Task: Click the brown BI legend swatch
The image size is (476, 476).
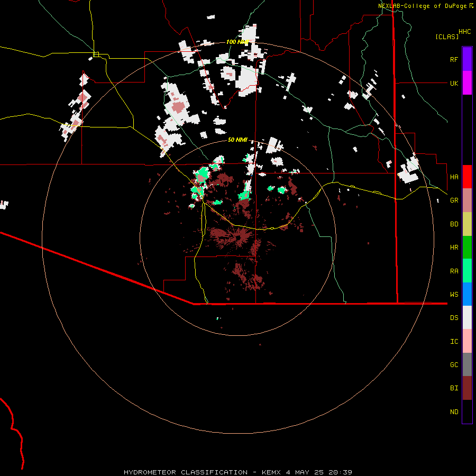Action: pos(467,388)
